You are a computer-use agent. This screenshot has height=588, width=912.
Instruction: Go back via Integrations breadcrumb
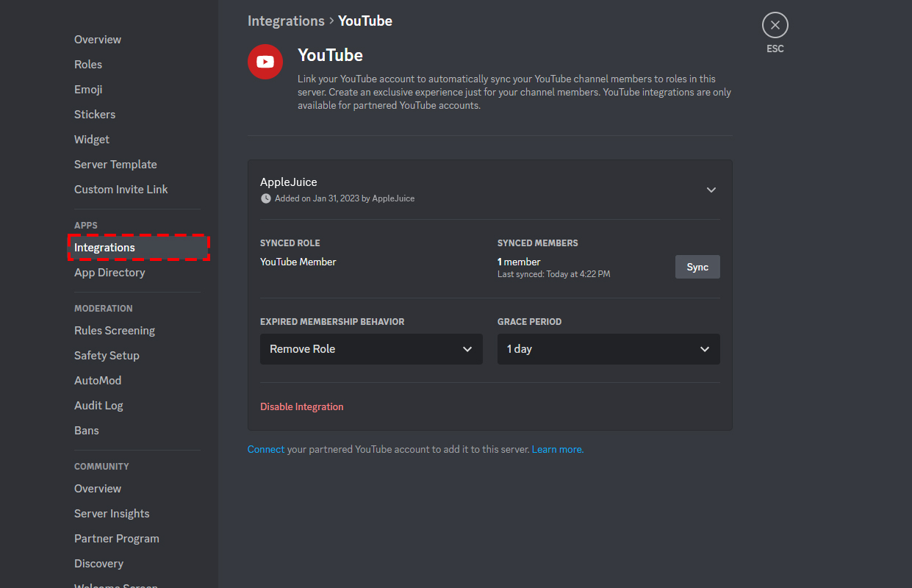[286, 21]
